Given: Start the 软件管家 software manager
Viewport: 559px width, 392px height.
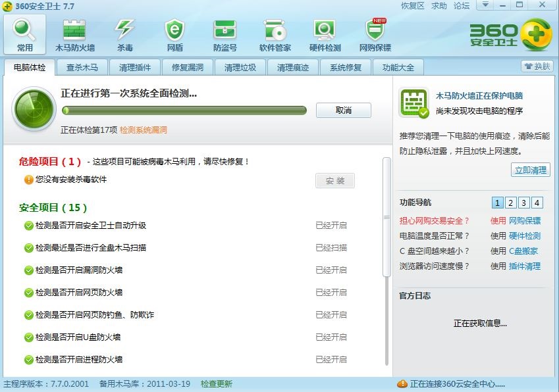Looking at the screenshot, I should pyautogui.click(x=274, y=33).
